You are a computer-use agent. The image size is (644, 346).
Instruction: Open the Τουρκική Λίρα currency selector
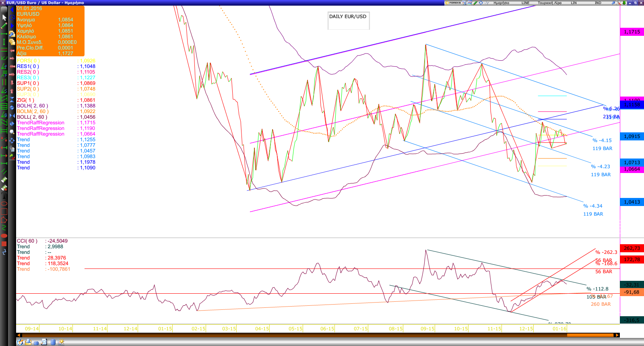pos(549,3)
